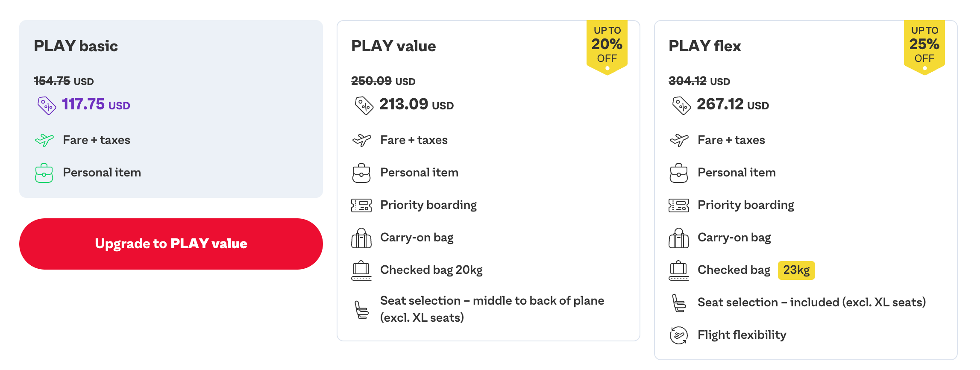This screenshot has height=370, width=980.
Task: Click Flight flexibility icon in PLAY flex
Action: click(x=679, y=335)
